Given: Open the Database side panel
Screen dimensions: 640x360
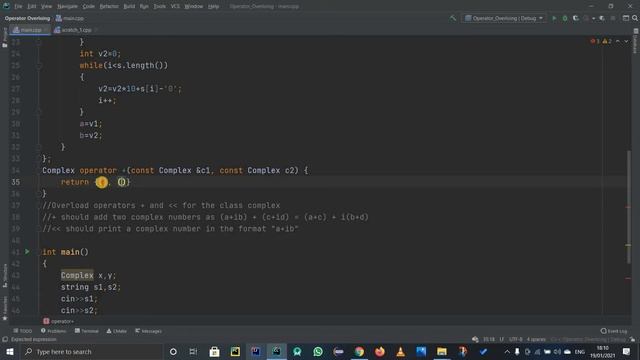Looking at the screenshot, I should (x=636, y=42).
